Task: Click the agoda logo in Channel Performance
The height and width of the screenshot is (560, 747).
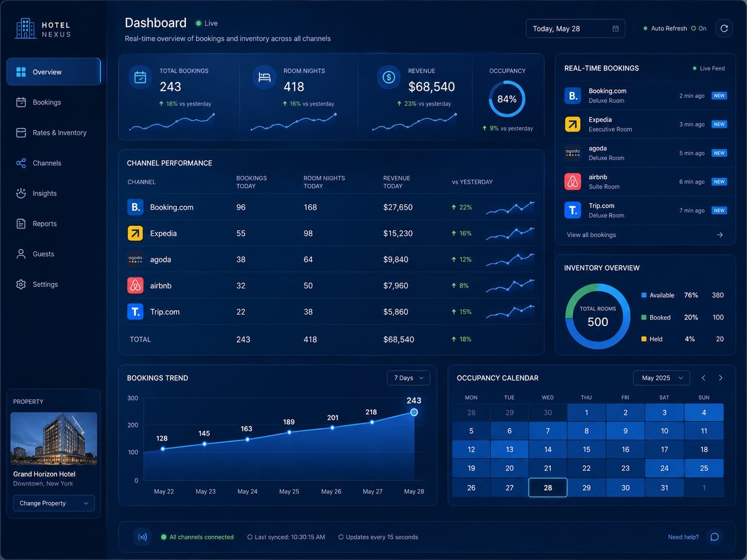Action: [x=135, y=259]
